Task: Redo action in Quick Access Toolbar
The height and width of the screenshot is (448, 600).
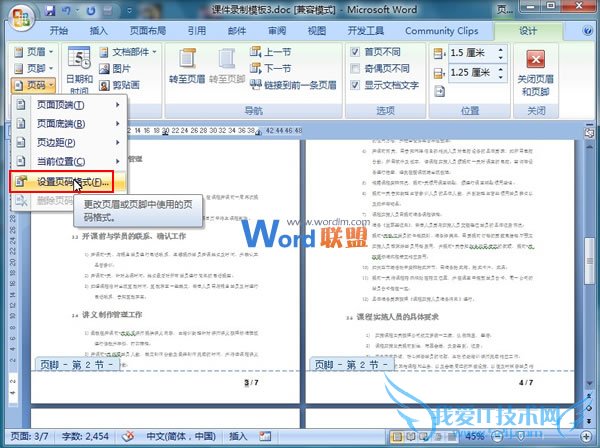Action: click(91, 10)
